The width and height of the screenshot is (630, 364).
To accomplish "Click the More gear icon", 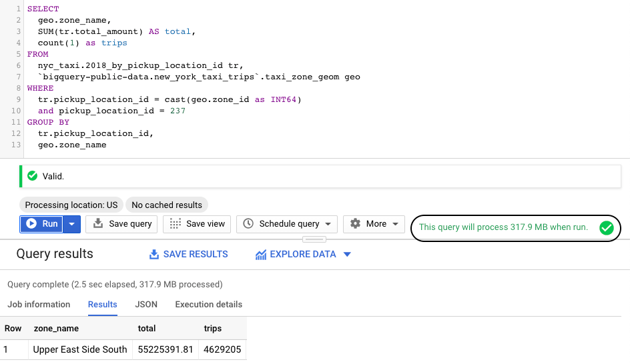I will (x=355, y=223).
